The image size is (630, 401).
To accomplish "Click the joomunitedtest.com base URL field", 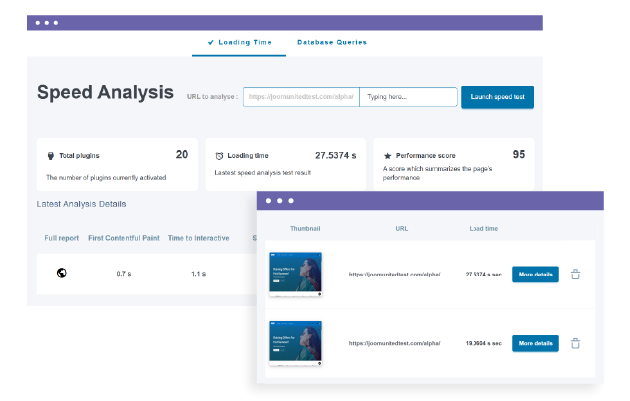I will click(x=301, y=97).
